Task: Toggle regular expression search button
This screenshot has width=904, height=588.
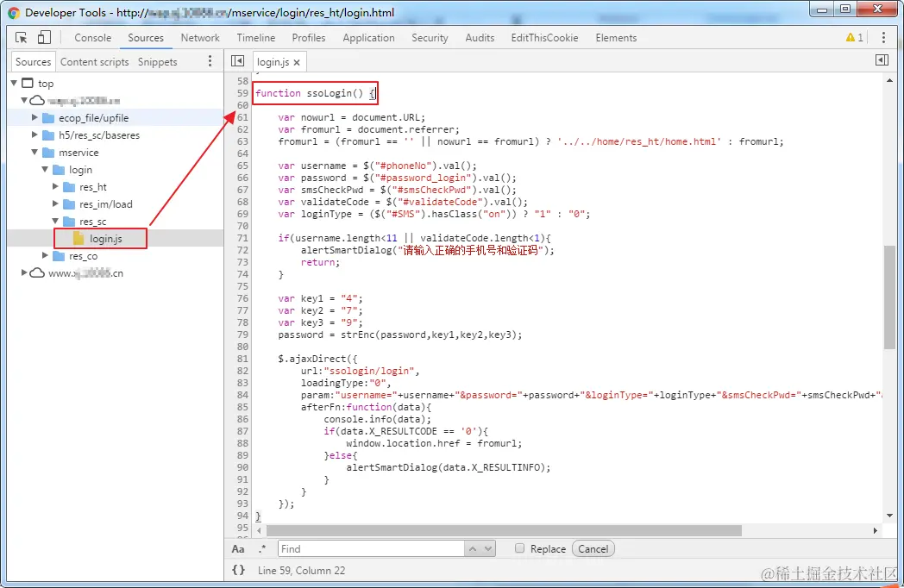Action: [262, 549]
